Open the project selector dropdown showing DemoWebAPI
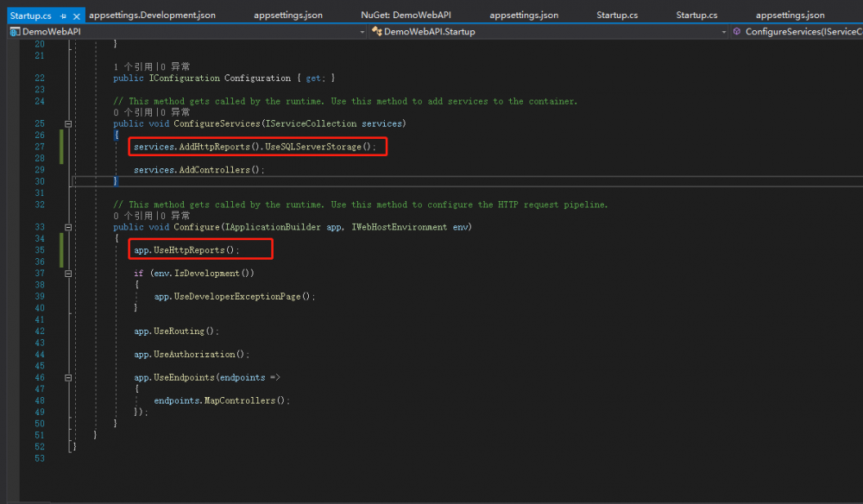The width and height of the screenshot is (863, 504). point(362,31)
